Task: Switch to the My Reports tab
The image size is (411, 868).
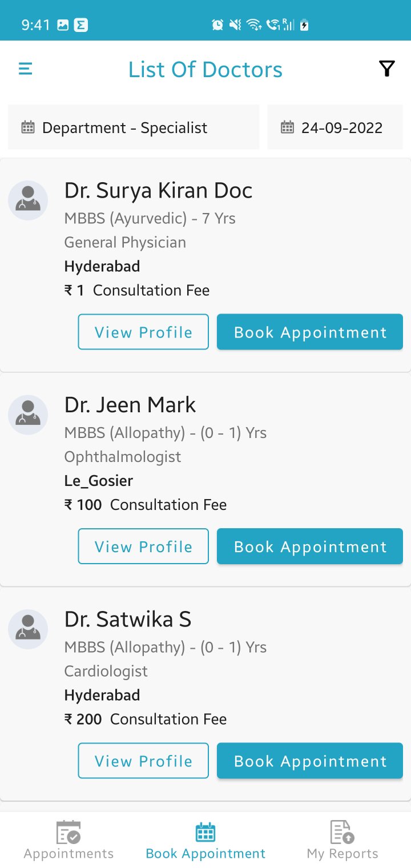Action: click(342, 840)
